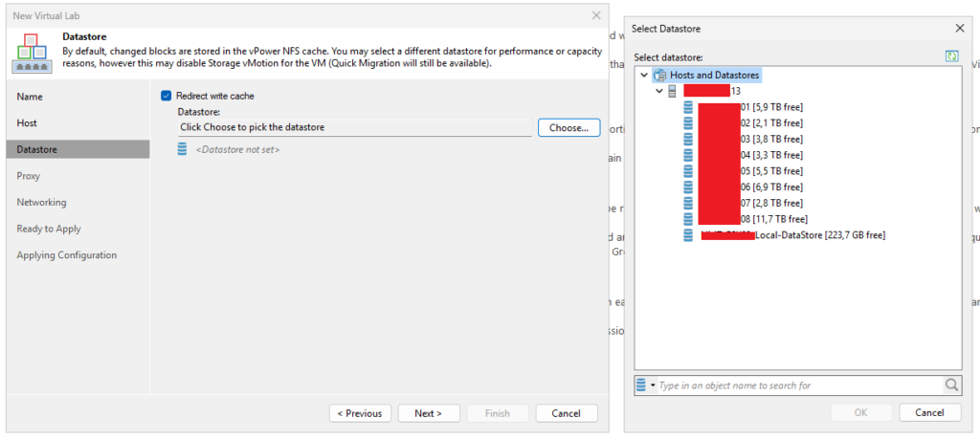The image size is (980, 440).
Task: Open the Host wizard step
Action: 27,123
